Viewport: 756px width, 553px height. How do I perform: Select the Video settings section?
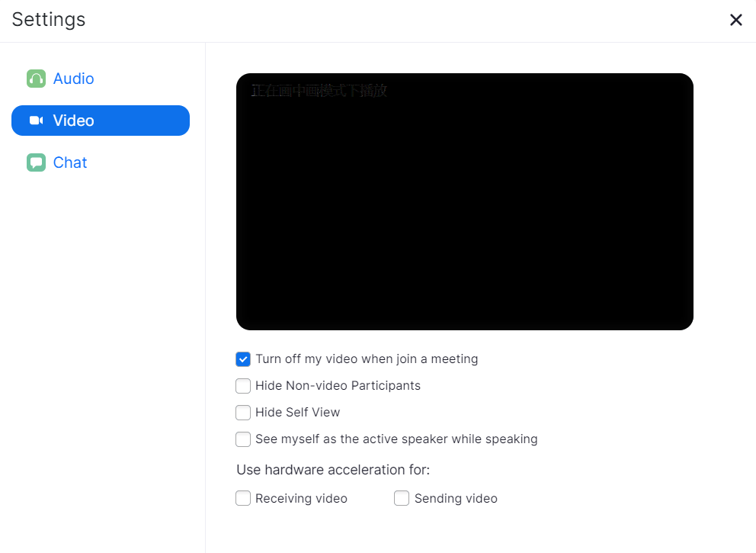(101, 121)
